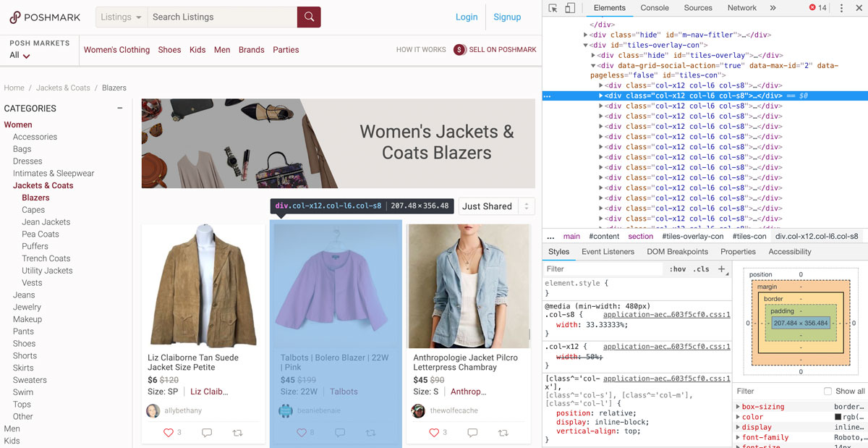Viewport: 868px width, 448px height.
Task: Switch to the Sources tab
Action: 698,8
